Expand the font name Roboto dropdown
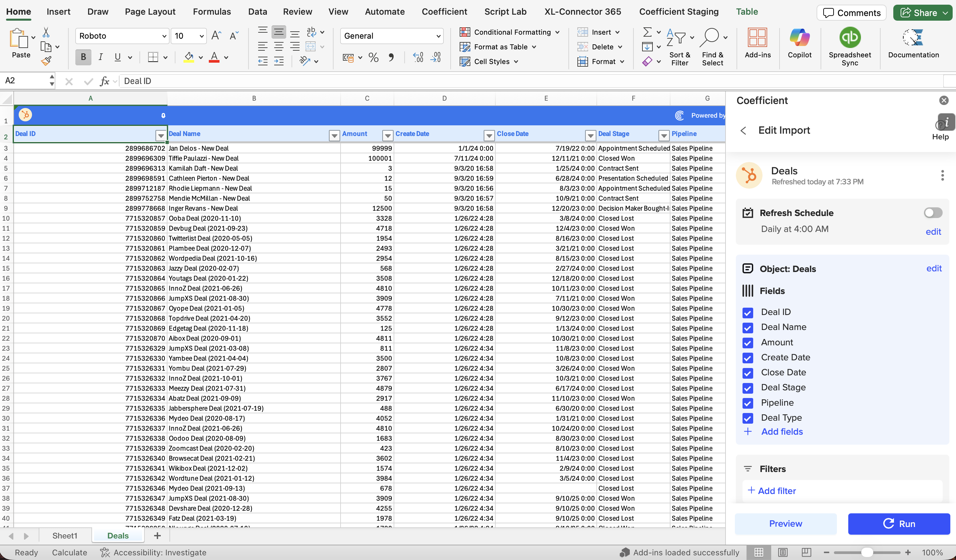956x560 pixels. tap(164, 36)
